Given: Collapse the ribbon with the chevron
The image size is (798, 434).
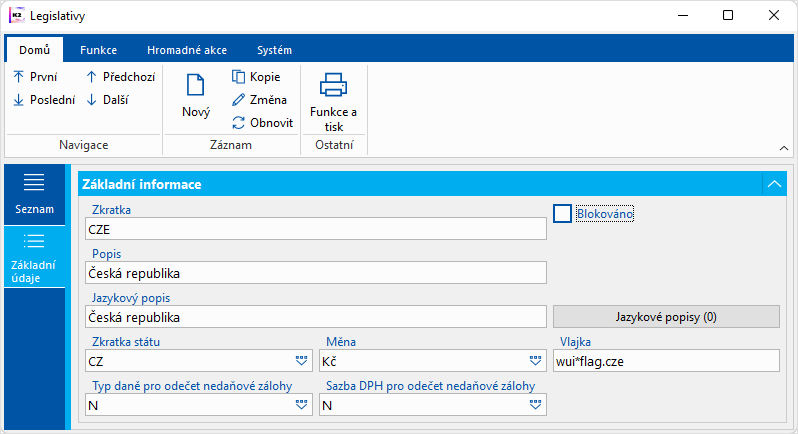Looking at the screenshot, I should 784,148.
